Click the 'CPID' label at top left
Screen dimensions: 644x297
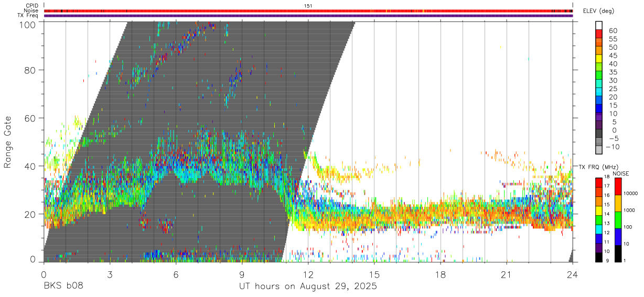tap(32, 6)
